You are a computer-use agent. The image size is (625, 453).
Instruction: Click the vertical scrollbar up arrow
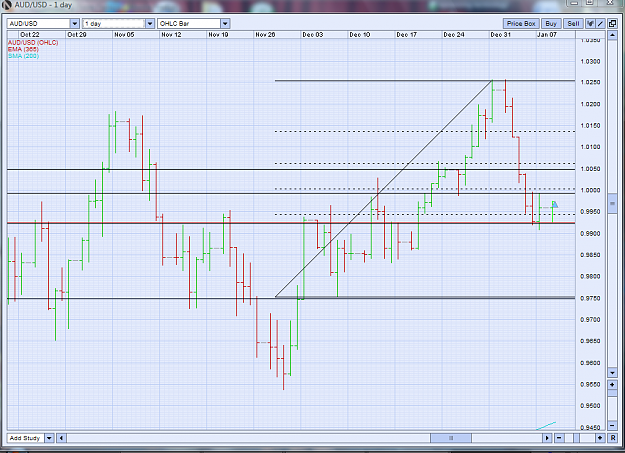point(613,36)
